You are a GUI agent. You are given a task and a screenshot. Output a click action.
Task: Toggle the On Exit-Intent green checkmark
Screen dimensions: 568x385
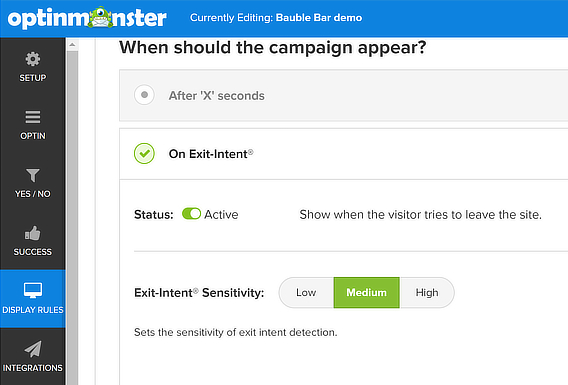click(x=144, y=153)
